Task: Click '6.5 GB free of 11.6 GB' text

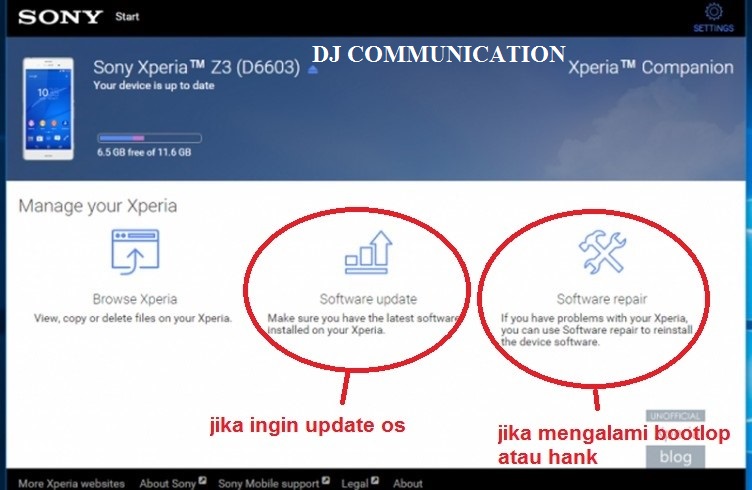Action: (144, 152)
